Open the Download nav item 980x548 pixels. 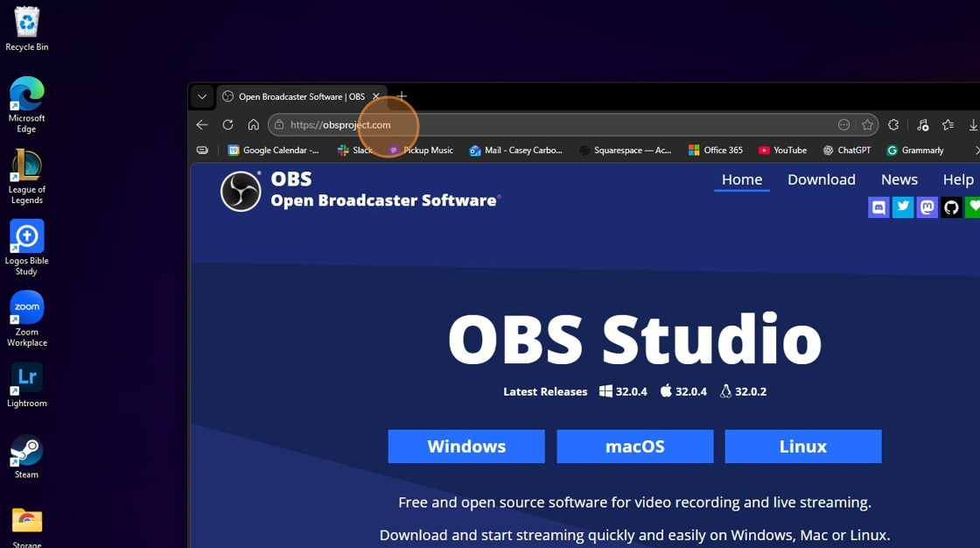[x=822, y=179]
